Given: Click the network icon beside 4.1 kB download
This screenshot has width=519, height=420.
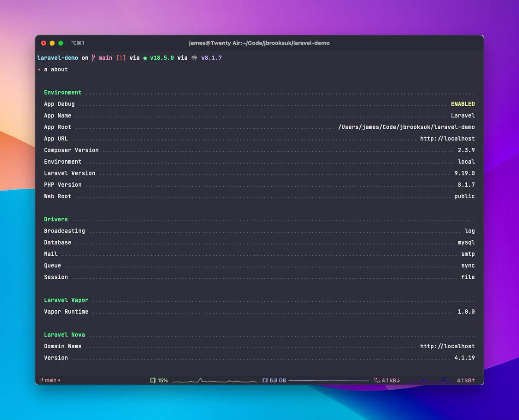Looking at the screenshot, I should [x=377, y=380].
